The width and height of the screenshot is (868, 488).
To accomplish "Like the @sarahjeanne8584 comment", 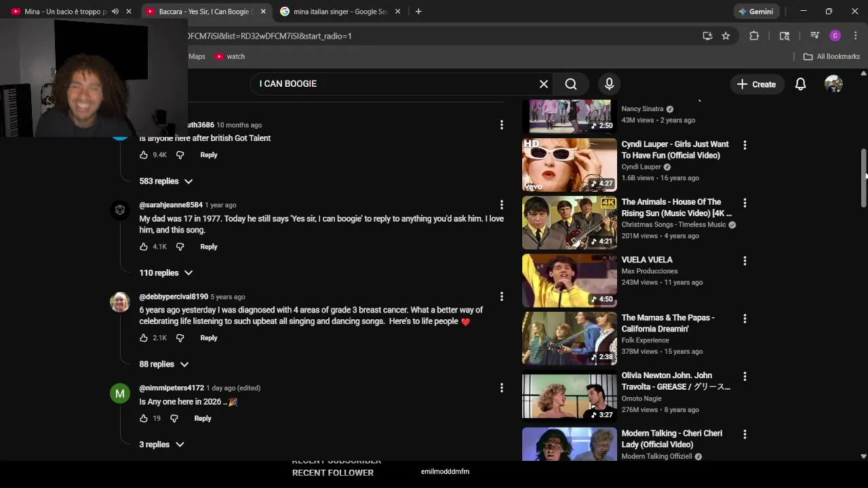I will coord(144,247).
